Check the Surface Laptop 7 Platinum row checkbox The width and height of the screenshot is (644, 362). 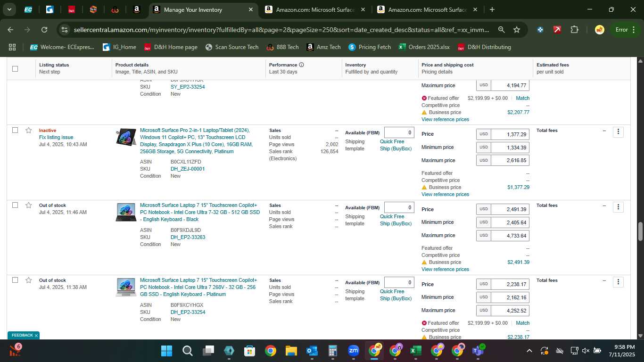(15, 280)
